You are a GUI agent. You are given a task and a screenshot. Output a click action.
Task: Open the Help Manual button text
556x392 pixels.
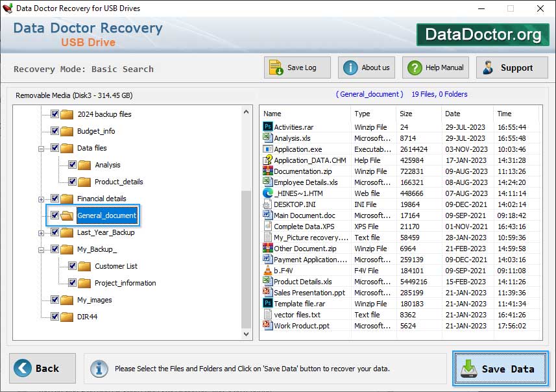444,67
